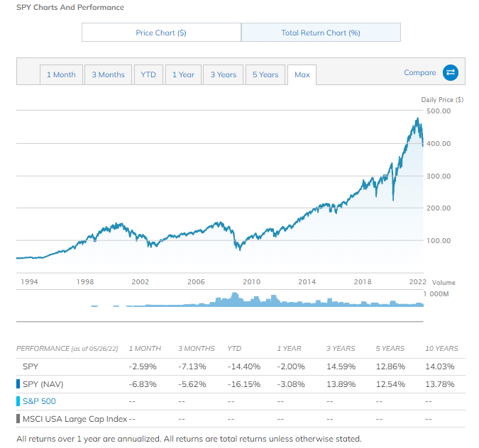Select the Max range tab
Image resolution: width=479 pixels, height=448 pixels.
tap(302, 74)
